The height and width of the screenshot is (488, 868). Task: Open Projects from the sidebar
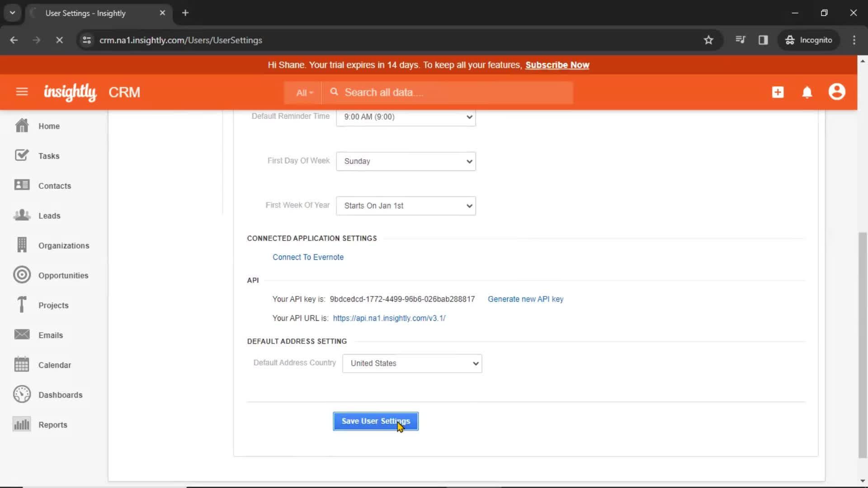[53, 305]
